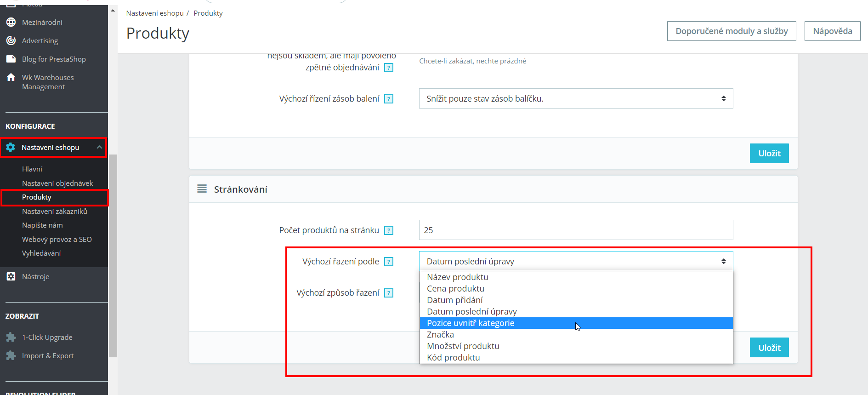Click the Nástroje tools icon
Image resolution: width=868 pixels, height=395 pixels.
point(11,276)
